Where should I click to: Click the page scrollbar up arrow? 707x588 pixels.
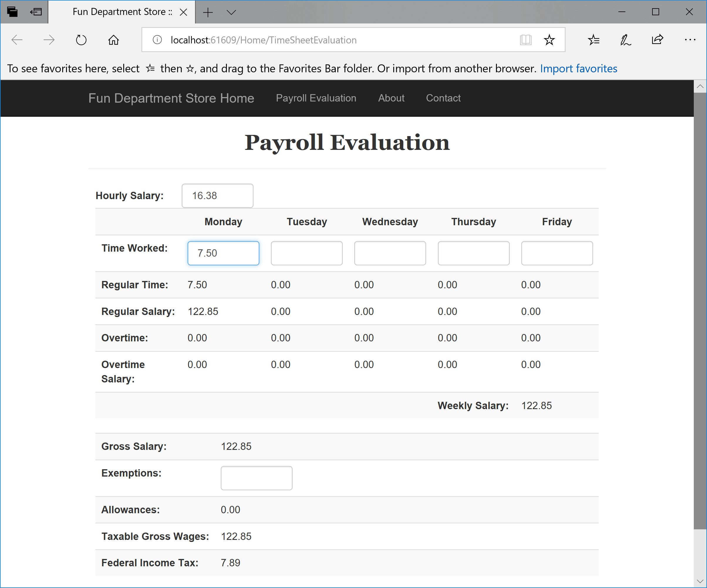700,87
